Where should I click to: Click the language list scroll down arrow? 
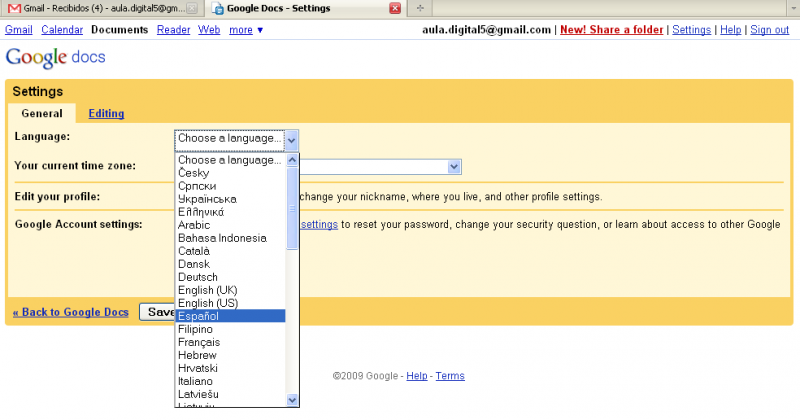click(x=292, y=400)
